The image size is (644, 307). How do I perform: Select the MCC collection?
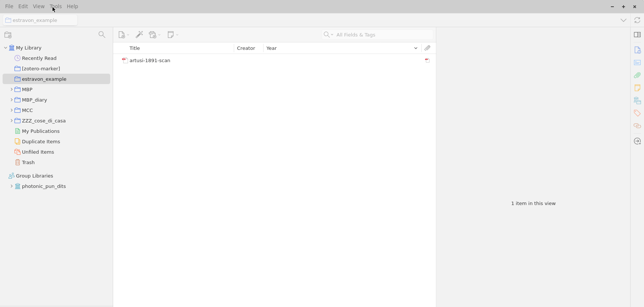pos(27,110)
